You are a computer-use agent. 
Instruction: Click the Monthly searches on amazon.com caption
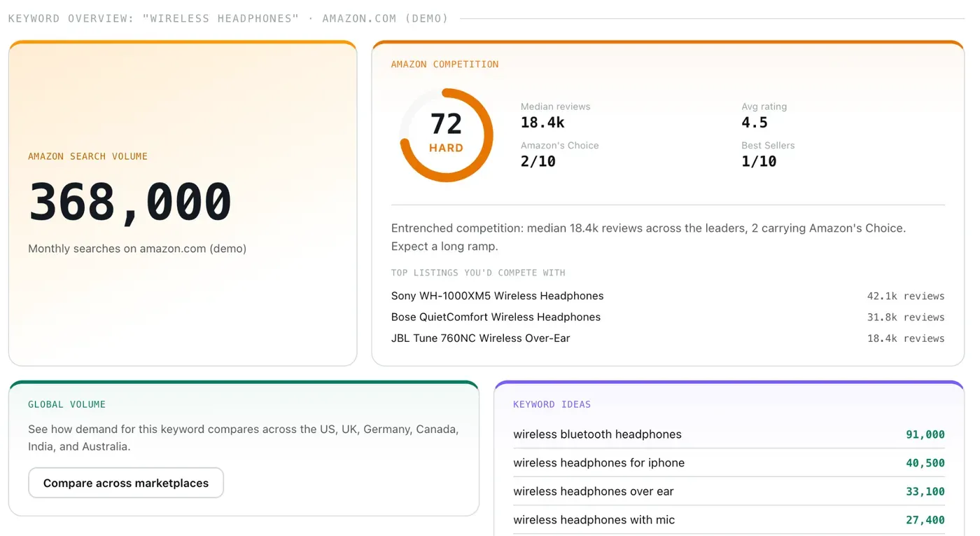point(137,249)
